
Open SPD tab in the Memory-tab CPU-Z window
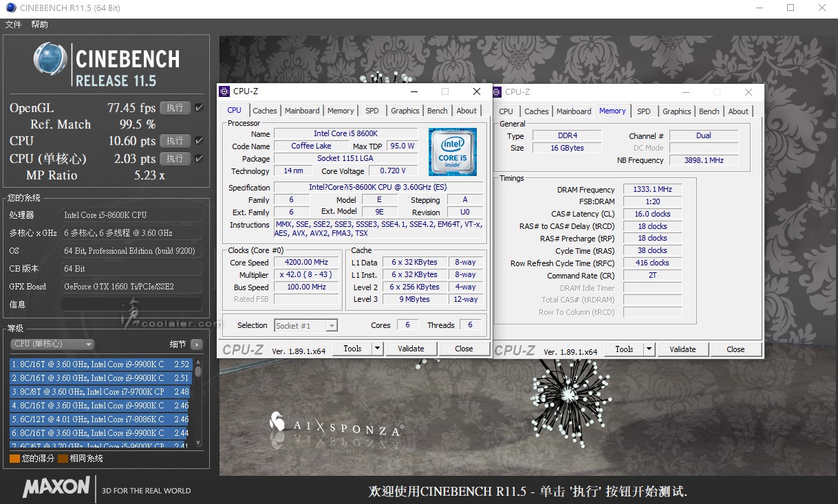pos(644,111)
